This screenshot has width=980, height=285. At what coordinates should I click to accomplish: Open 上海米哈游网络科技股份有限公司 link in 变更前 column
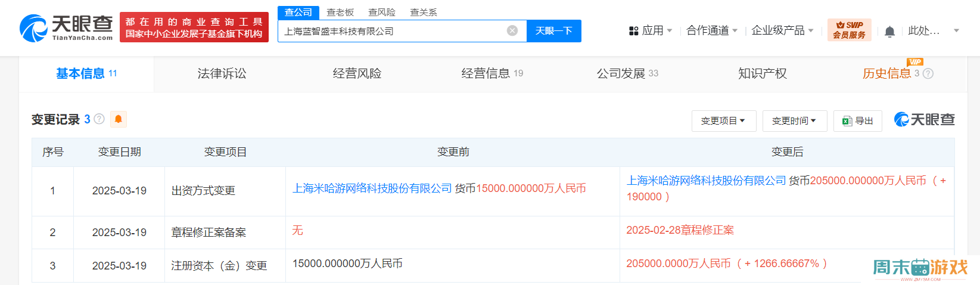point(372,188)
